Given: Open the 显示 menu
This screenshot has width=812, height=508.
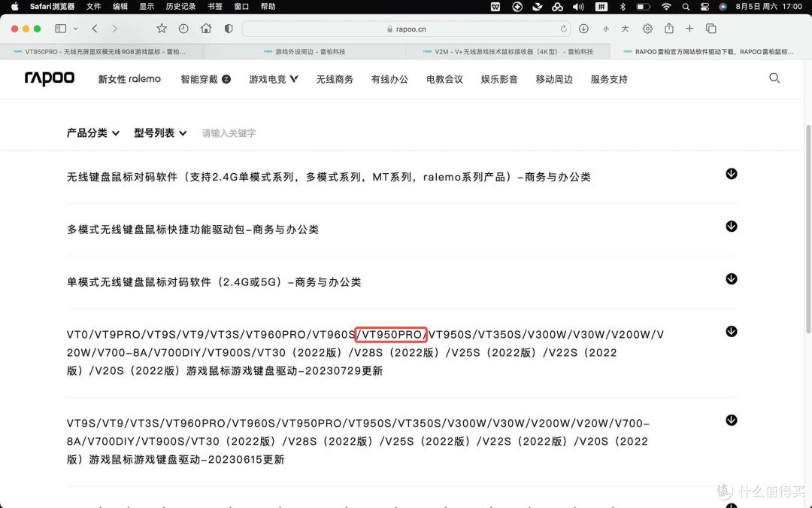Looking at the screenshot, I should (x=147, y=7).
